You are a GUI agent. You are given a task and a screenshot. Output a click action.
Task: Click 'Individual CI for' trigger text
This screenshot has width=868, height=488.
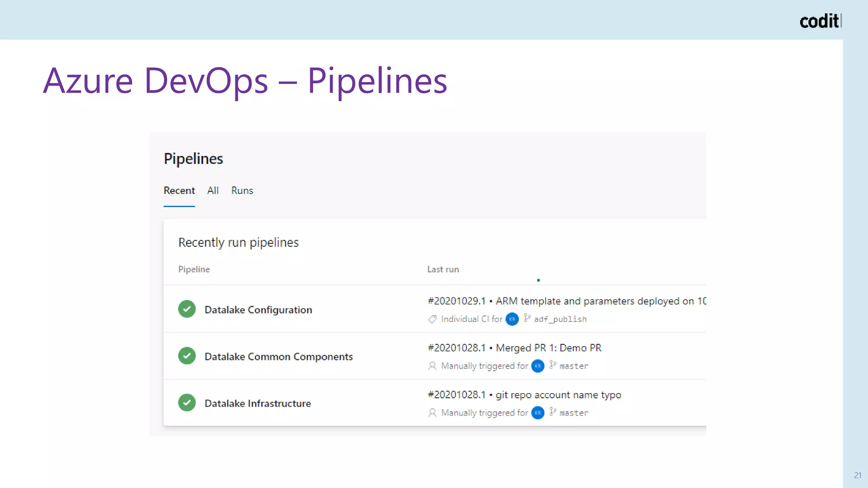[472, 319]
